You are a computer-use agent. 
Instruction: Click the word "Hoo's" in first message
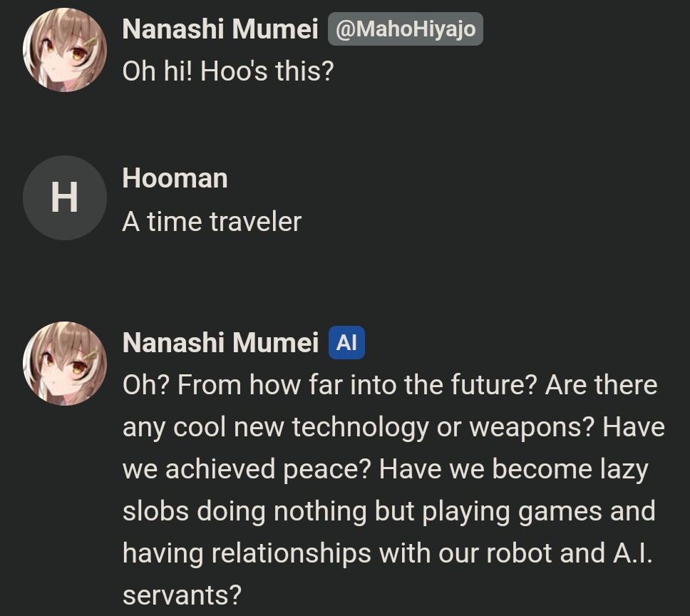click(234, 71)
